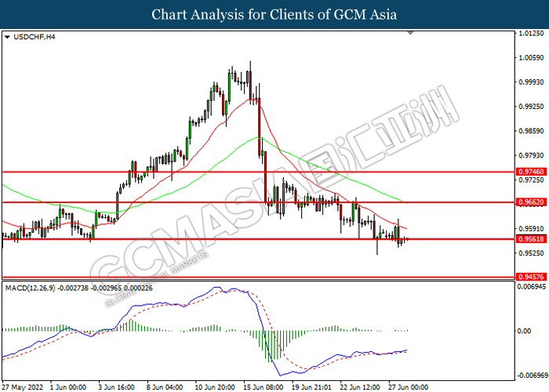This screenshot has width=549, height=392.
Task: Click the chart shift triangle marker
Action: pos(411,33)
